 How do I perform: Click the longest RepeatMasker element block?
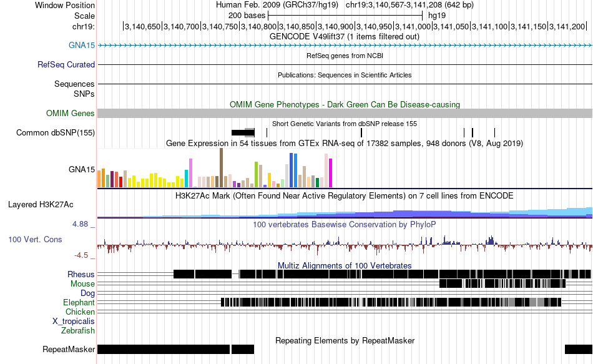164,349
